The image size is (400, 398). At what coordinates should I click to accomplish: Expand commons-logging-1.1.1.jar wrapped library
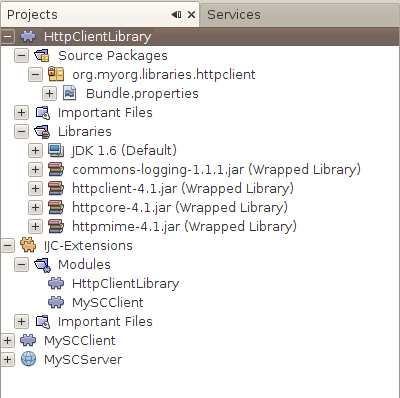coord(35,169)
